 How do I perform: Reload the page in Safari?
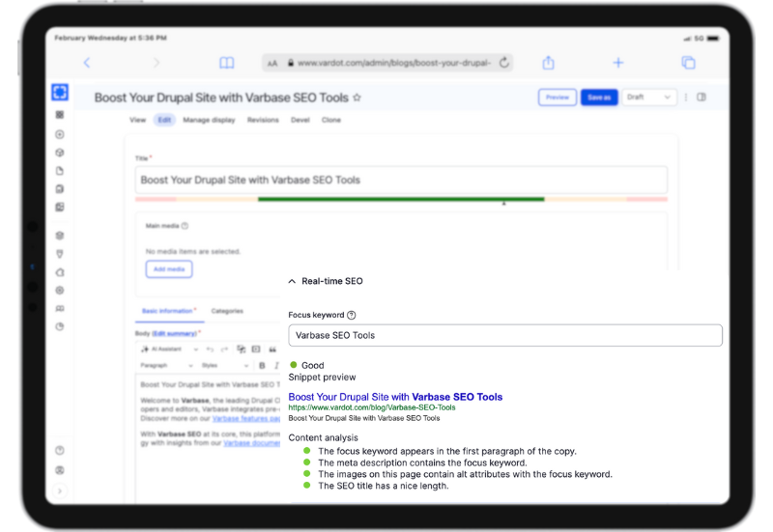tap(503, 63)
